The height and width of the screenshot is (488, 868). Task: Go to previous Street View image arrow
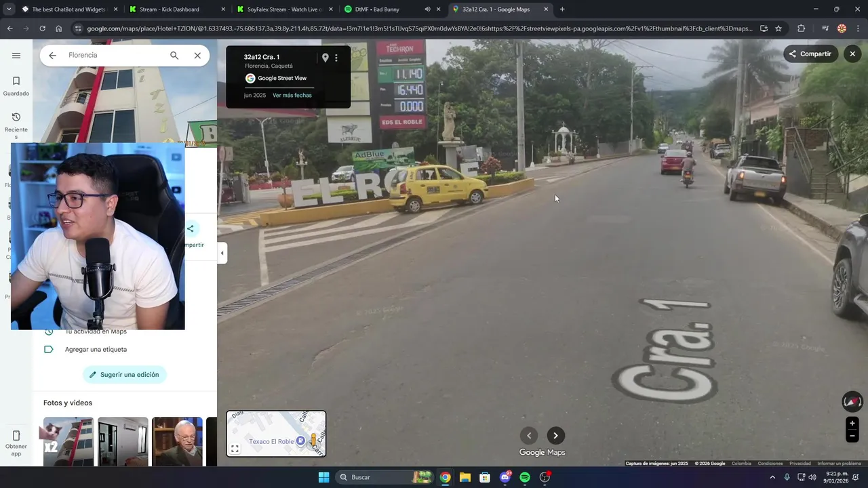529,436
